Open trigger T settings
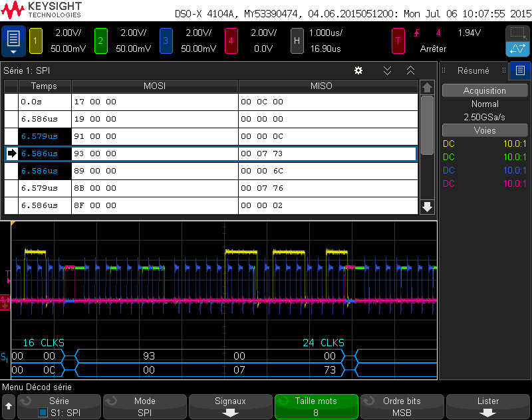532x420 pixels. 398,41
